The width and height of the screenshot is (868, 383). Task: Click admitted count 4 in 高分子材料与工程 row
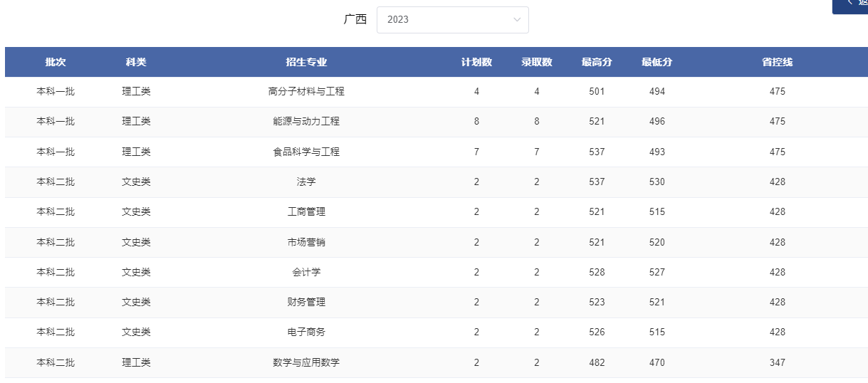click(537, 92)
